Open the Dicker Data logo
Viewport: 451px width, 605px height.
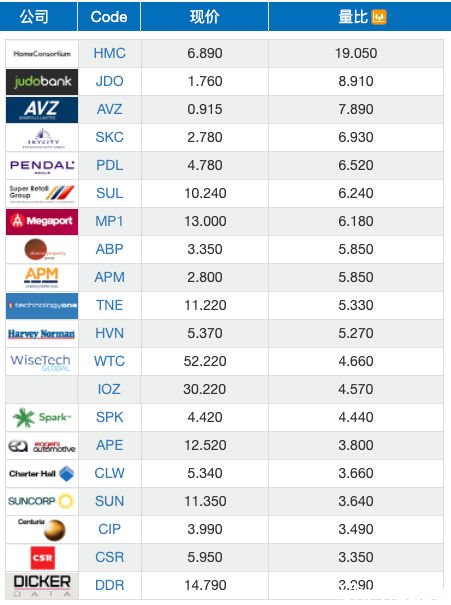[x=42, y=586]
